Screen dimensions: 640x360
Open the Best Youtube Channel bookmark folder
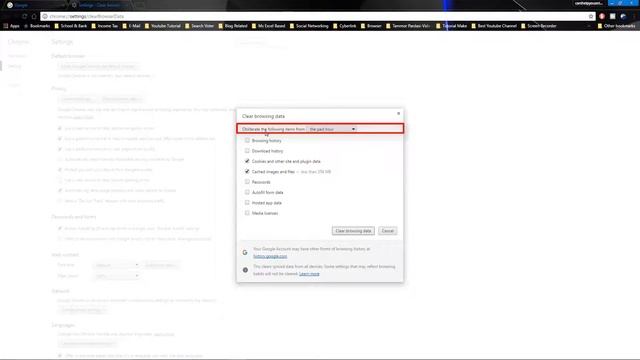pyautogui.click(x=494, y=26)
